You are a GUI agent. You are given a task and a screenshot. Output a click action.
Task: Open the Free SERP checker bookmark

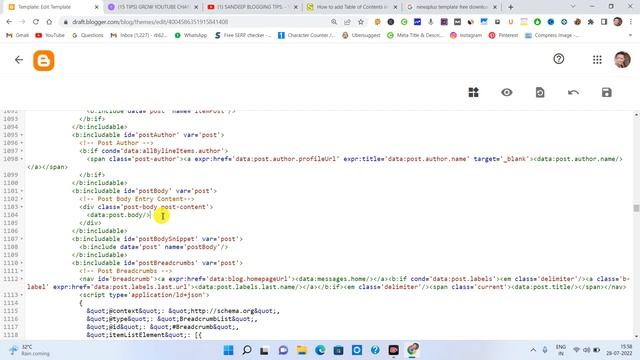242,36
